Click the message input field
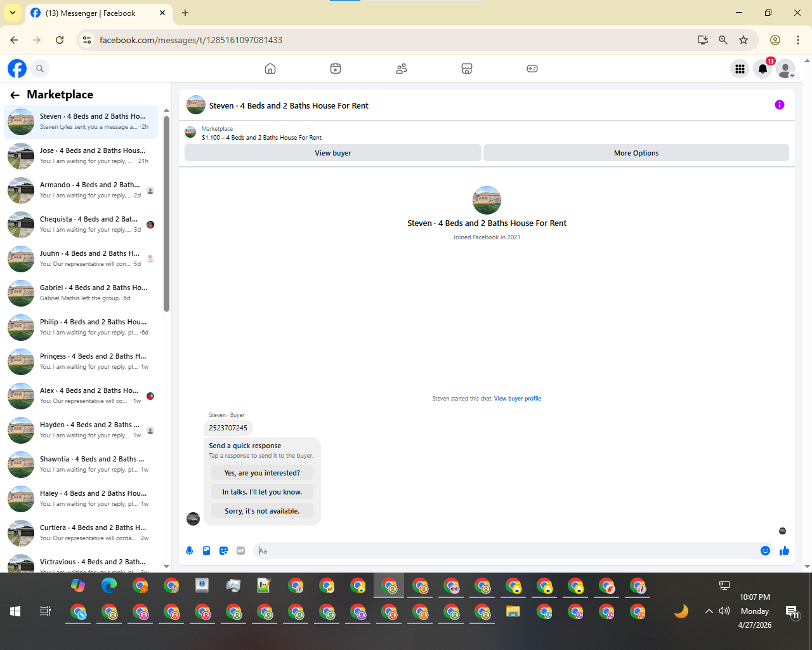The image size is (812, 650). tap(506, 551)
